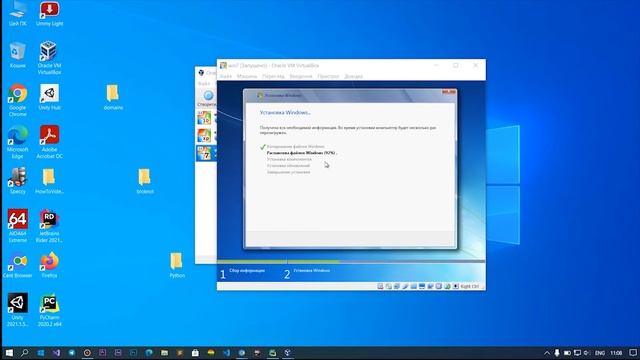
Task: Click the USB devices indicator in VirtualBox status bar
Action: coord(405,286)
